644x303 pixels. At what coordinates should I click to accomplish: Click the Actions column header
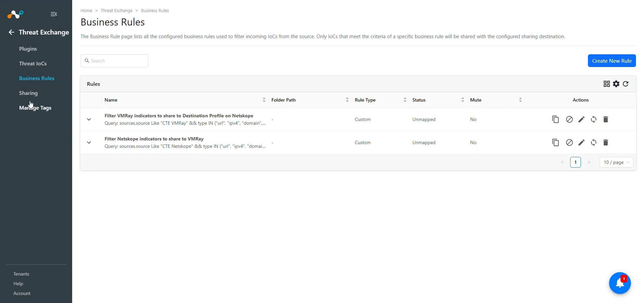(x=581, y=100)
